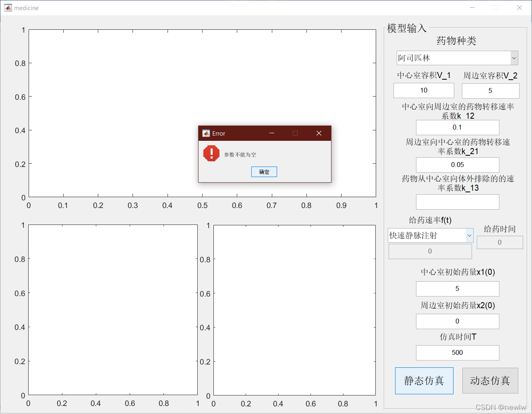Click the MATLAB icon in the medicine window title
Viewport: 532px width, 414px height.
pyautogui.click(x=8, y=8)
